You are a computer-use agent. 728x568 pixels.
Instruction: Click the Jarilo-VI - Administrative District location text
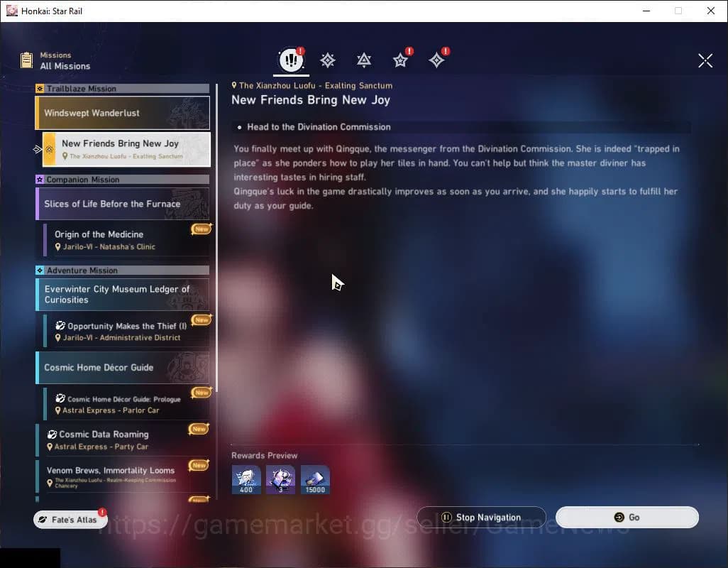pyautogui.click(x=121, y=338)
